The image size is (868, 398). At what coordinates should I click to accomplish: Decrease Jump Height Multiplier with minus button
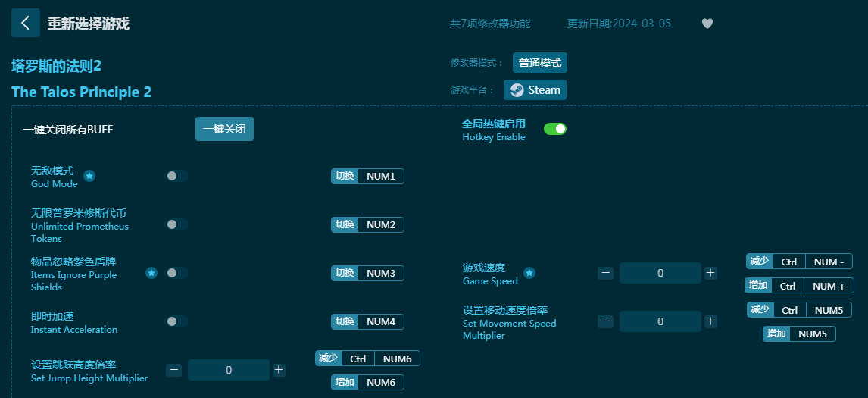click(173, 370)
